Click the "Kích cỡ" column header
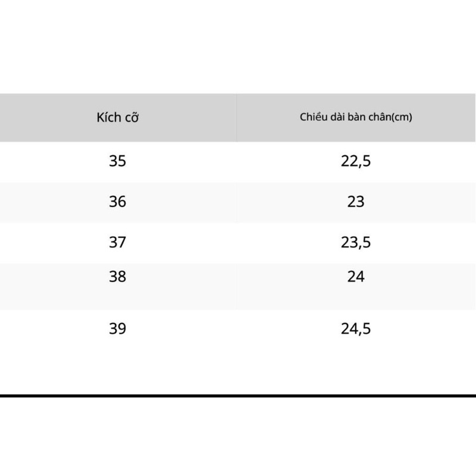Viewport: 476px width, 476px height. click(117, 117)
